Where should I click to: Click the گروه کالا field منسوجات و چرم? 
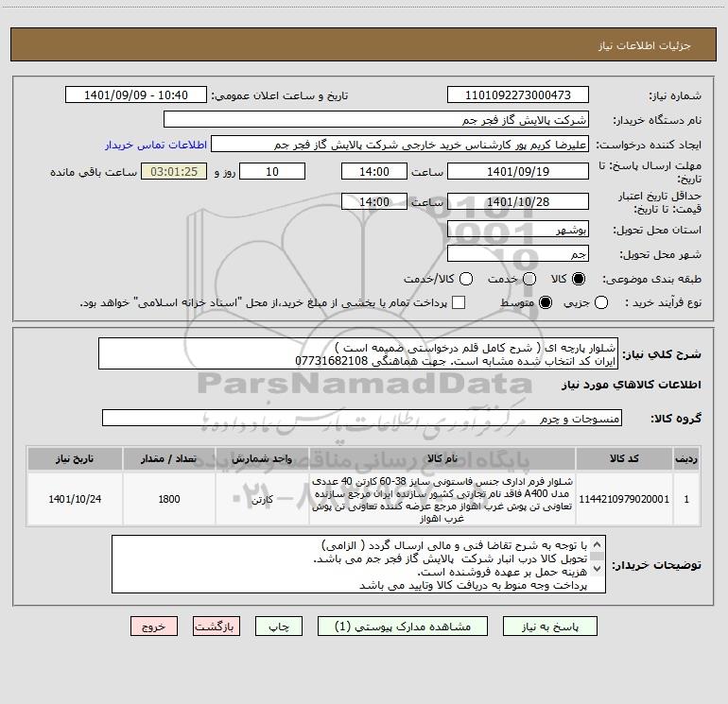(362, 418)
